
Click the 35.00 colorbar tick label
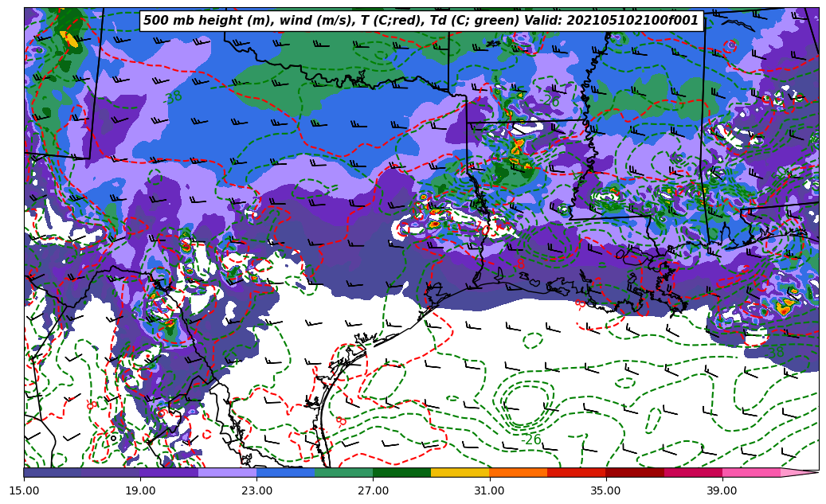[606, 490]
